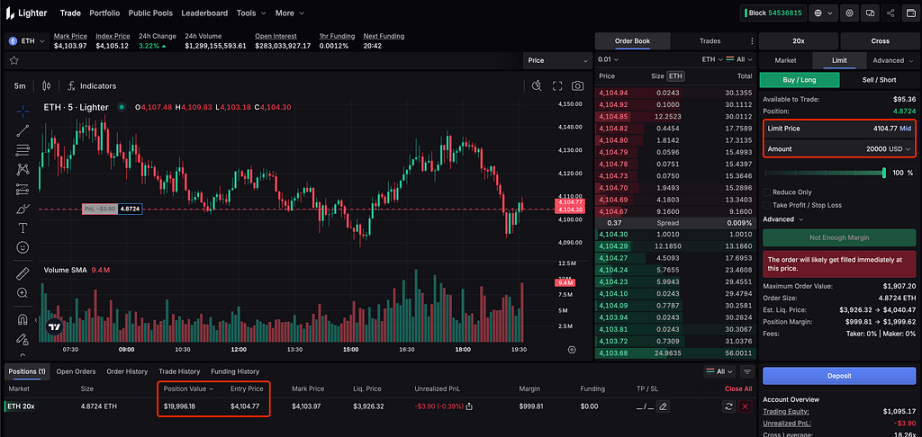Check Take Profit / Stop Loss option
The width and height of the screenshot is (922, 437).
(767, 205)
